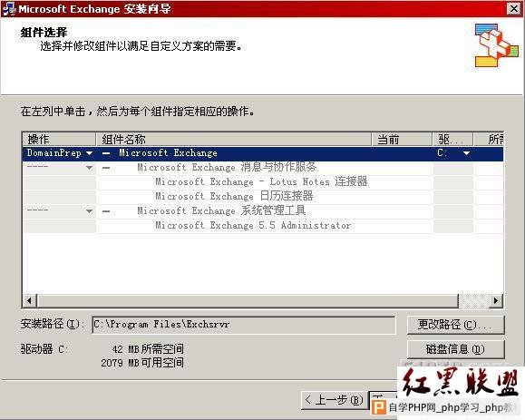Select Lotus Notes 连接器 component row
Viewport: 525px width, 420px height.
click(x=261, y=181)
